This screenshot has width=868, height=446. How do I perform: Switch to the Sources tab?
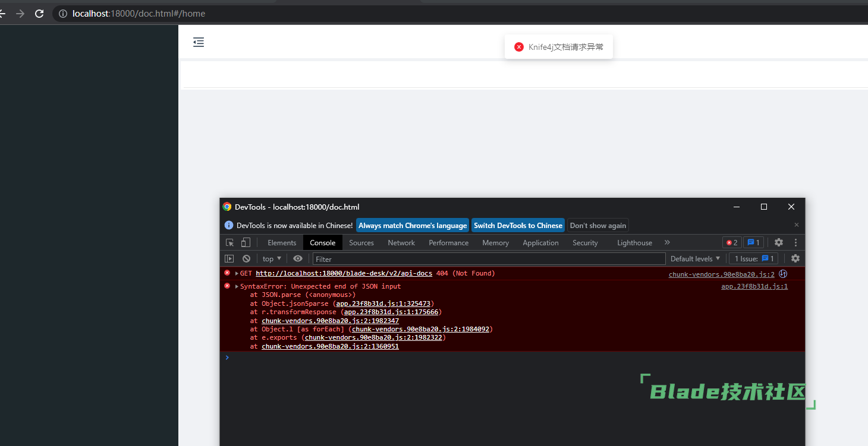(361, 242)
